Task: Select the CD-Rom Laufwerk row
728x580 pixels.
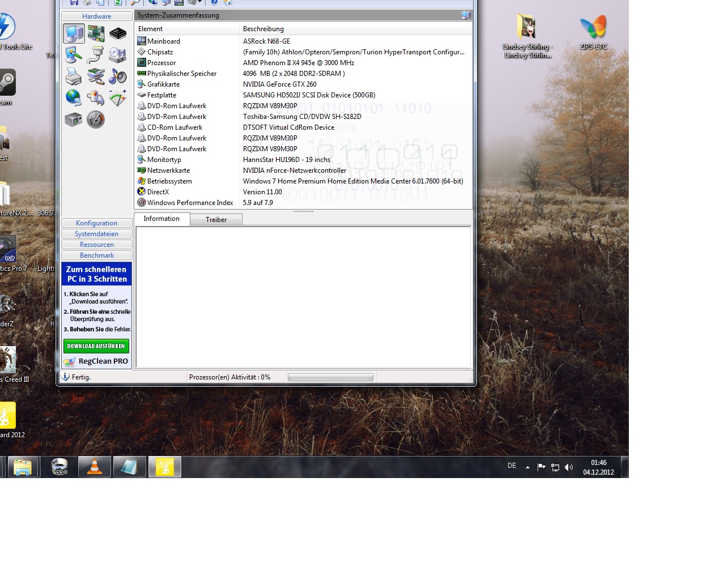Action: tap(303, 127)
